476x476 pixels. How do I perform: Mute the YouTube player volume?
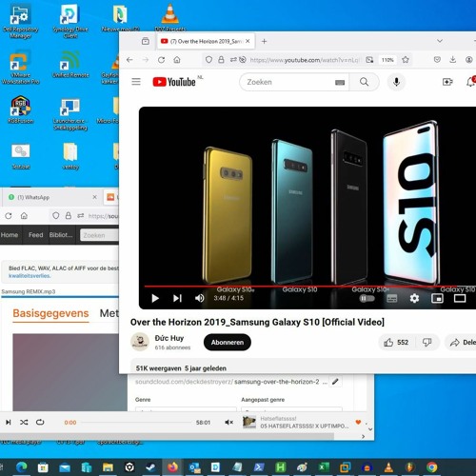(x=200, y=298)
